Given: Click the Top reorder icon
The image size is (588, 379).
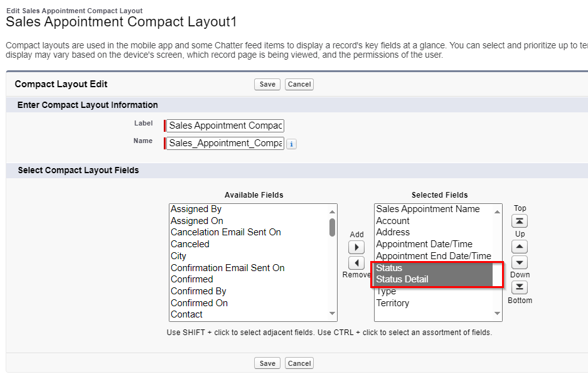Looking at the screenshot, I should [x=520, y=220].
